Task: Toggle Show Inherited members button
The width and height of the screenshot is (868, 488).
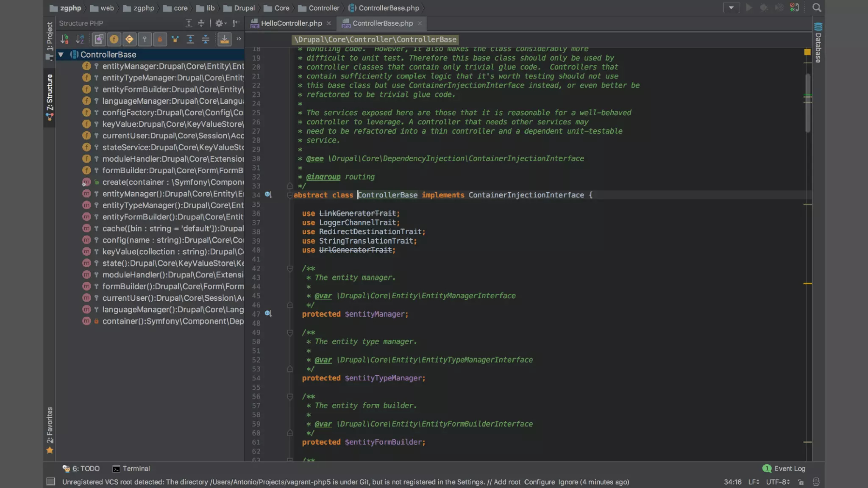Action: tap(98, 39)
